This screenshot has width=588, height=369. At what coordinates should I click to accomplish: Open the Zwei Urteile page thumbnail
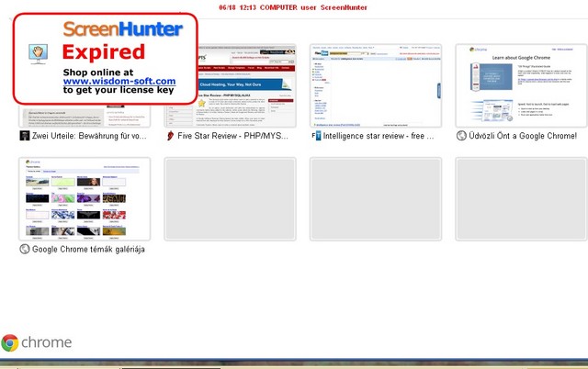[85, 116]
